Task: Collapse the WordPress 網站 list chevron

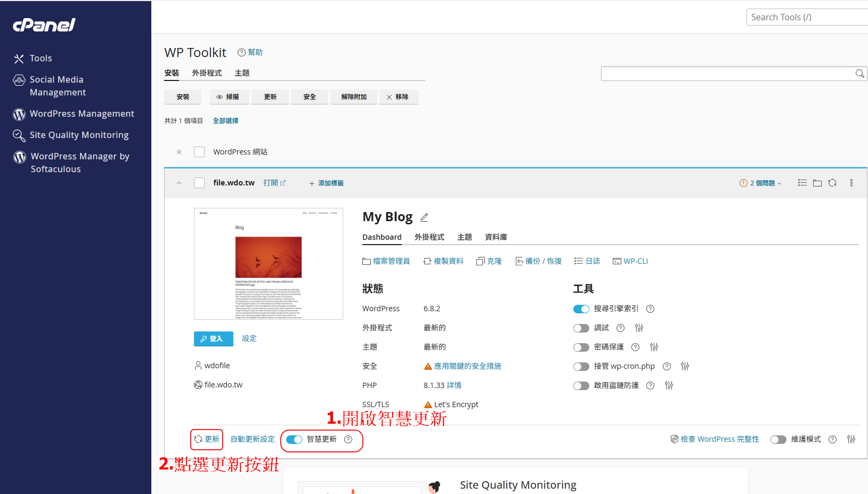Action: (x=179, y=152)
